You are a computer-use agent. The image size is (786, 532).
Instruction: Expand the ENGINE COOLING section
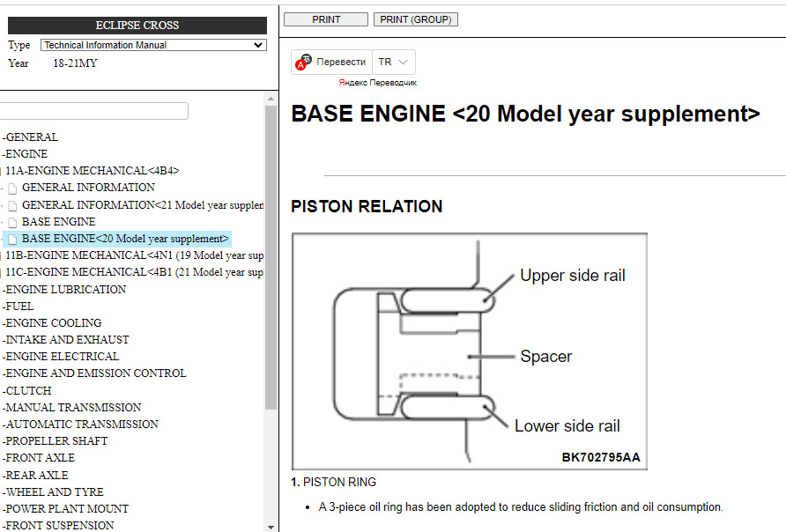tap(52, 323)
